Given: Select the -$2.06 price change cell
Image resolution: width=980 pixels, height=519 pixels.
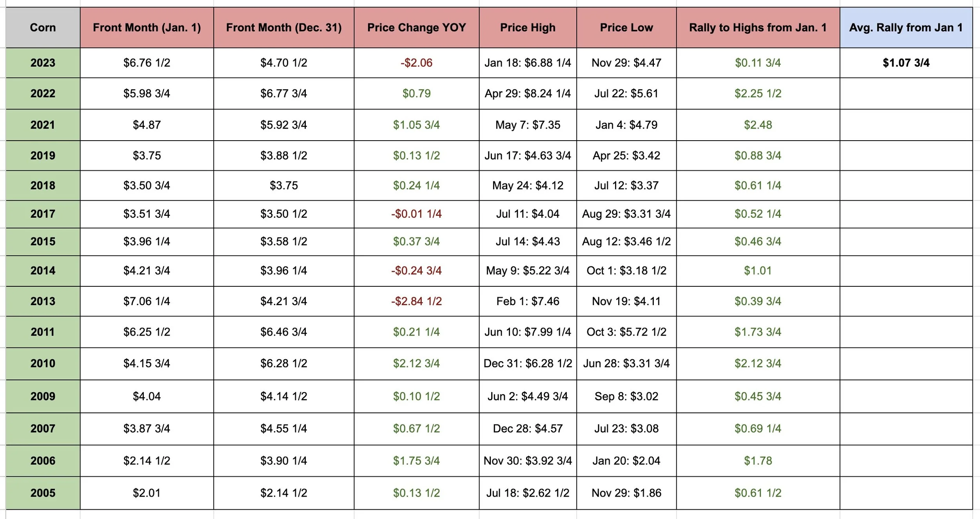Looking at the screenshot, I should pos(416,63).
